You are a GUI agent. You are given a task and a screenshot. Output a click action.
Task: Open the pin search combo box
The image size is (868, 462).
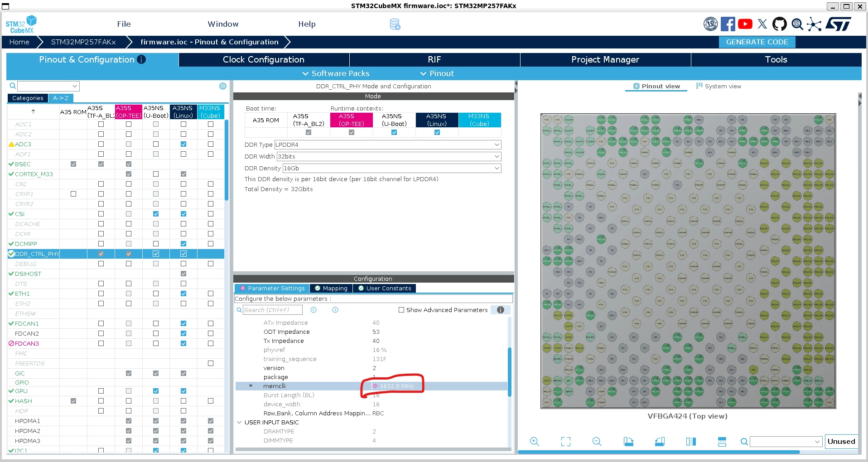786,442
